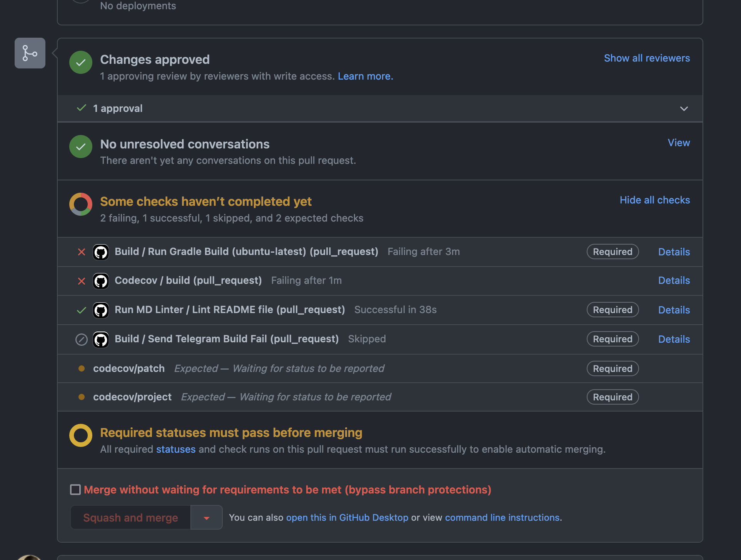Click Build / Run Gradle Build check name
This screenshot has width=741, height=560.
pos(246,252)
